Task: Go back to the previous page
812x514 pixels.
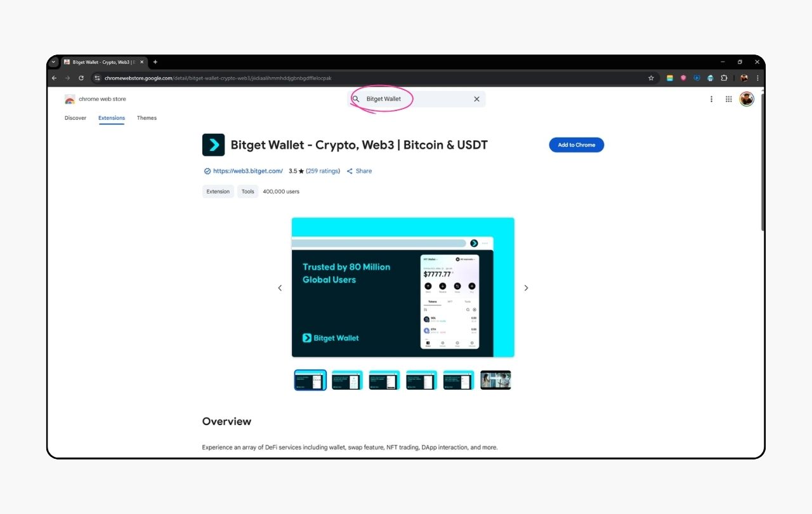Action: [x=54, y=78]
